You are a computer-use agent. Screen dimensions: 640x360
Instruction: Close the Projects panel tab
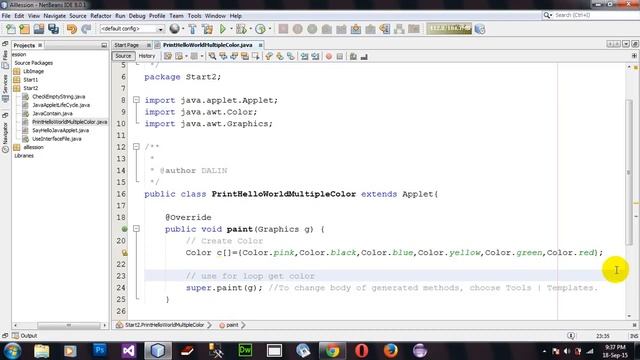(x=40, y=45)
